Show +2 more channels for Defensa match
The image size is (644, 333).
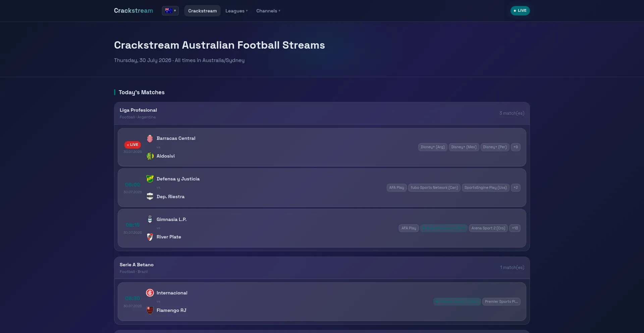click(516, 188)
